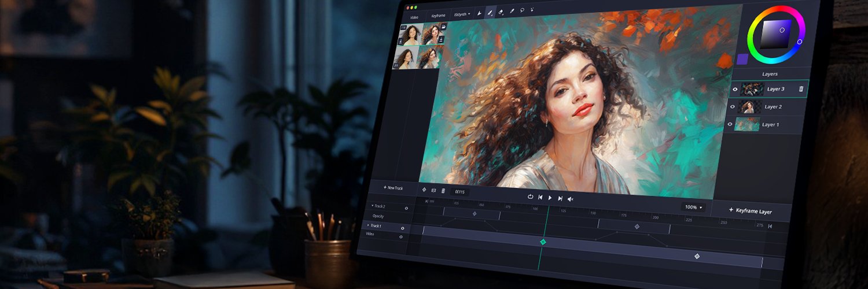This screenshot has height=289, width=868.
Task: Toggle Video row visibility
Action: 400,237
